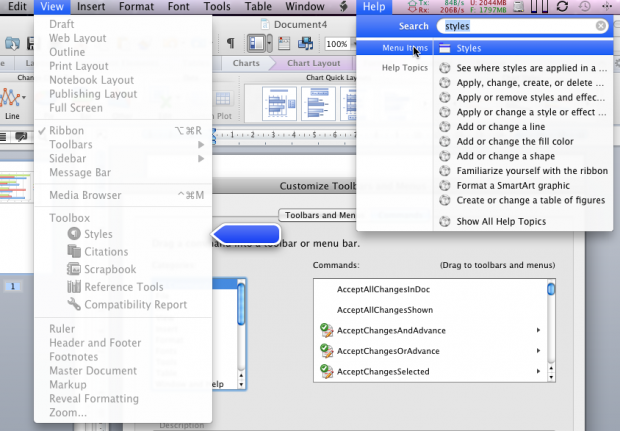Click the AcceptChangesAndAdvance command icon

(326, 330)
